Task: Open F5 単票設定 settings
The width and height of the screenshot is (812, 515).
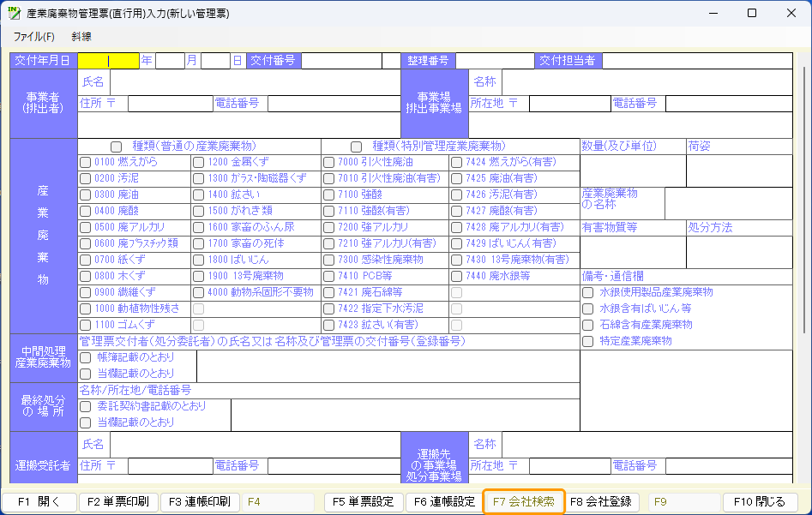Action: coord(364,502)
